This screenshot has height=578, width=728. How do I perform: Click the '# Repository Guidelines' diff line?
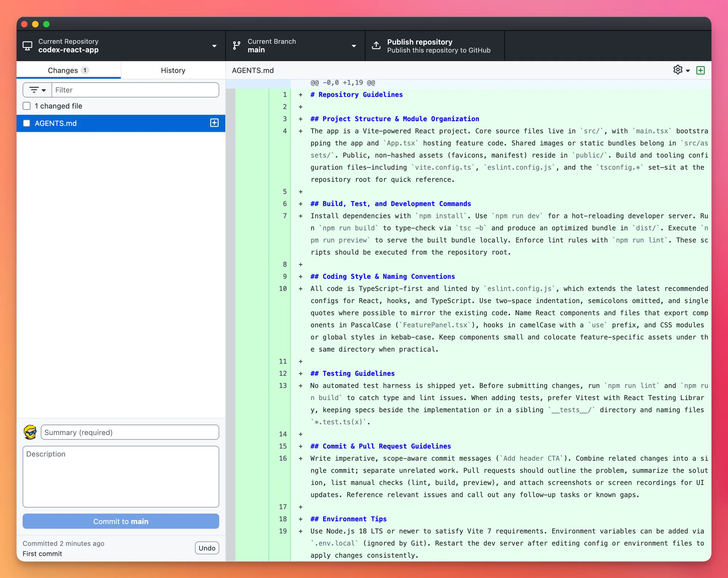point(357,95)
